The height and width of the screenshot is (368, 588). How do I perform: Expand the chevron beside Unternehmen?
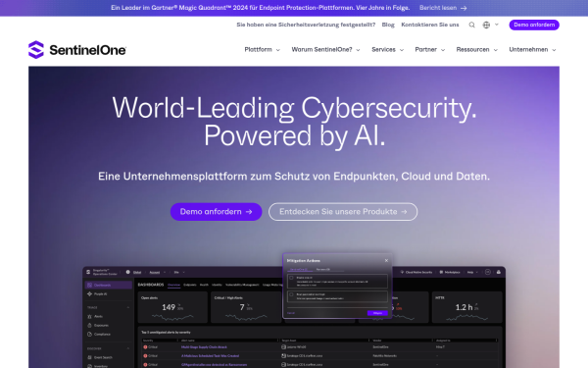554,50
